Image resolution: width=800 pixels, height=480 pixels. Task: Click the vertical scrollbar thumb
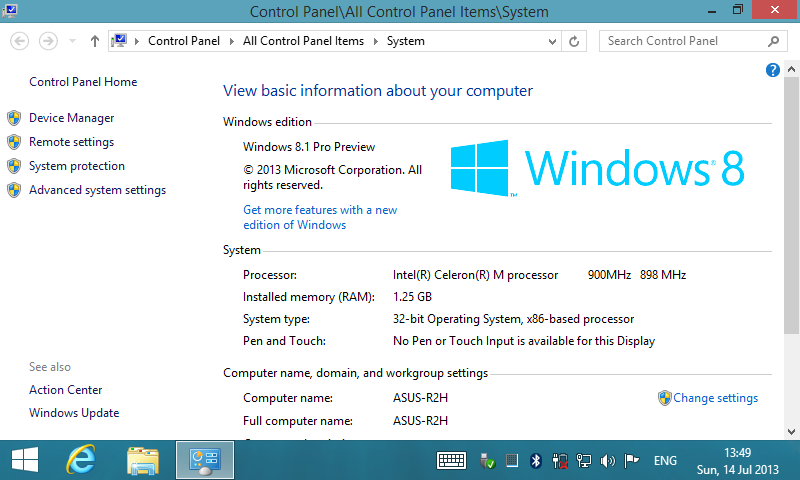(x=791, y=206)
